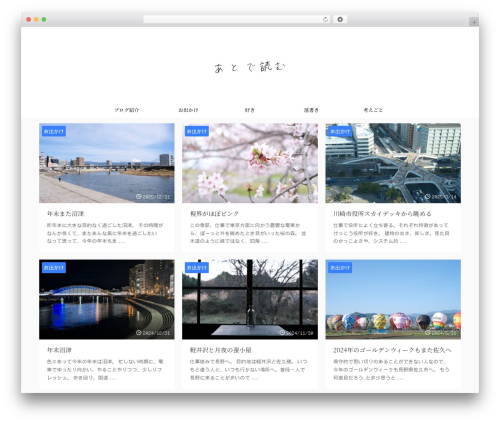Viewport: 500px width, 423px height.
Task: Open the 好き menu item
Action: [x=250, y=110]
